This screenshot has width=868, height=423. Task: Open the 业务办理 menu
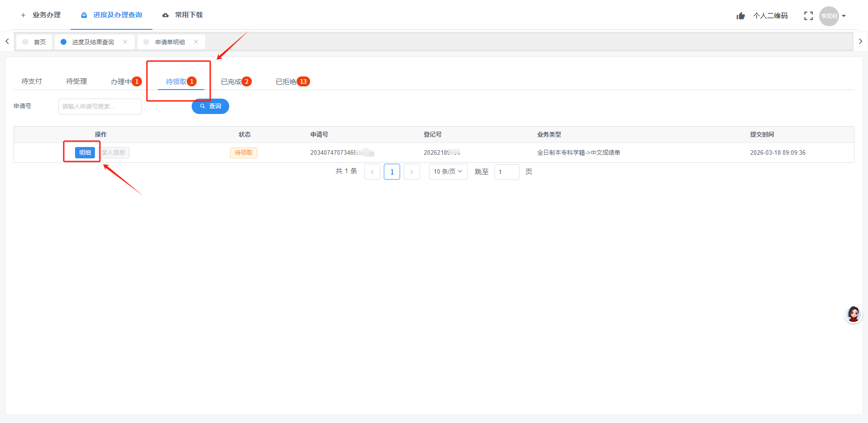(x=41, y=15)
